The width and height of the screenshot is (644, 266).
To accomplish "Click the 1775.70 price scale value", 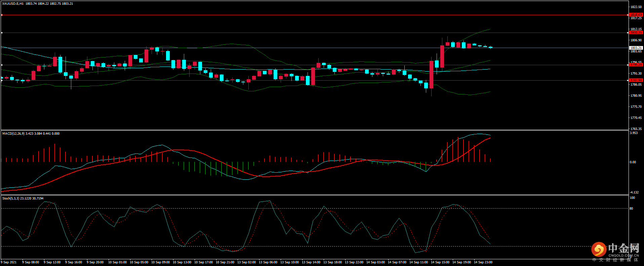I will pos(636,107).
